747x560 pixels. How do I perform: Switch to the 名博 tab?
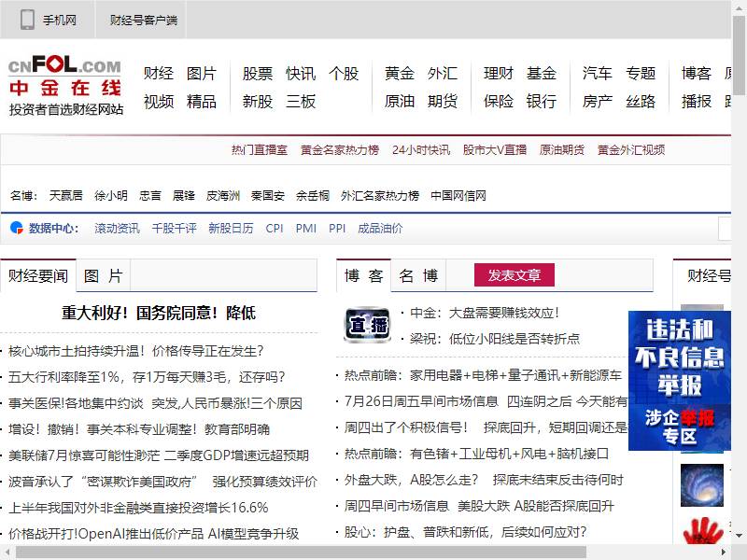418,275
